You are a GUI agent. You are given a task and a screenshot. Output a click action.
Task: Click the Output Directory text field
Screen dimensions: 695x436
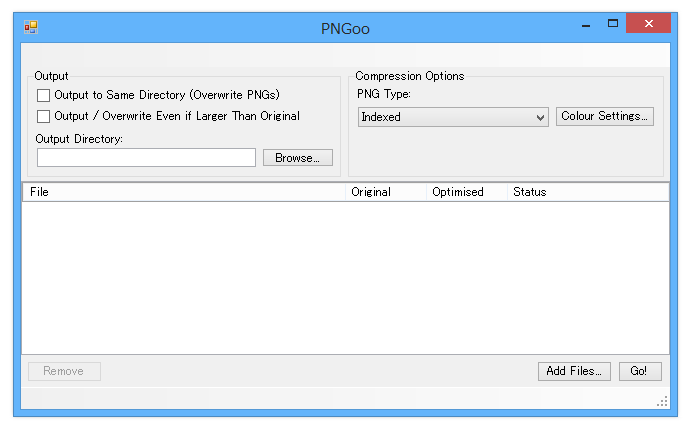coord(146,158)
